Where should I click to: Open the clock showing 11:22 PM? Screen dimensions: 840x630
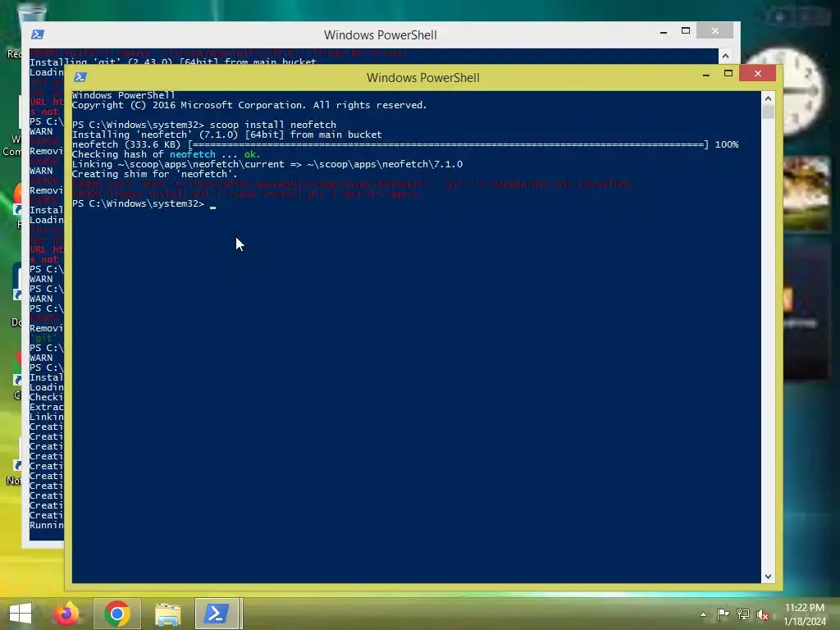point(805,614)
